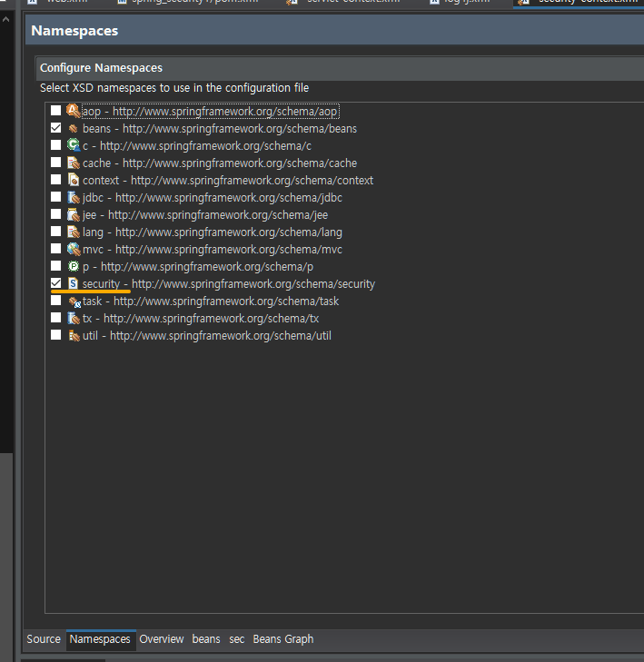Select the p schema URL text
Screen dimensions: 644x662
click(x=207, y=267)
